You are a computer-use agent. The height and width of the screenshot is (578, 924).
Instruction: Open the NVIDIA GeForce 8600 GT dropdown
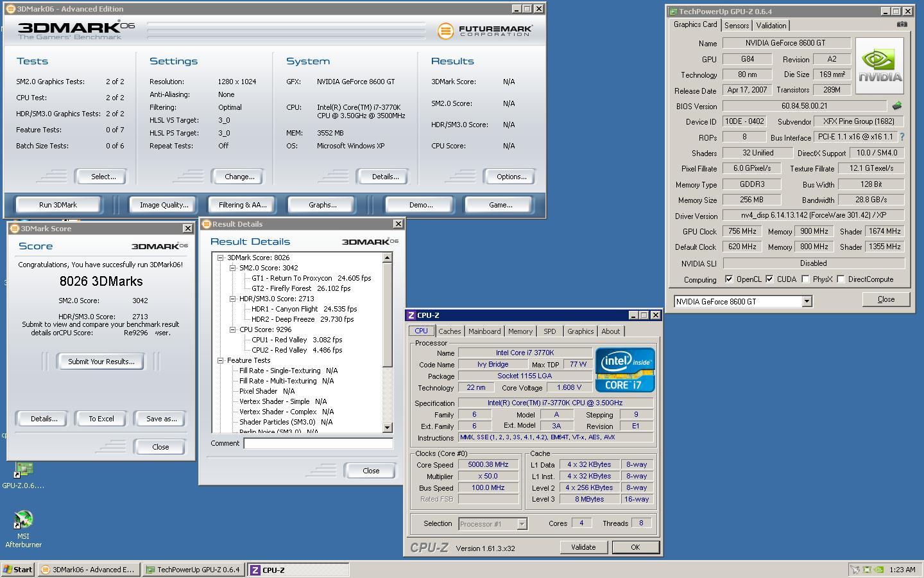[x=807, y=301]
